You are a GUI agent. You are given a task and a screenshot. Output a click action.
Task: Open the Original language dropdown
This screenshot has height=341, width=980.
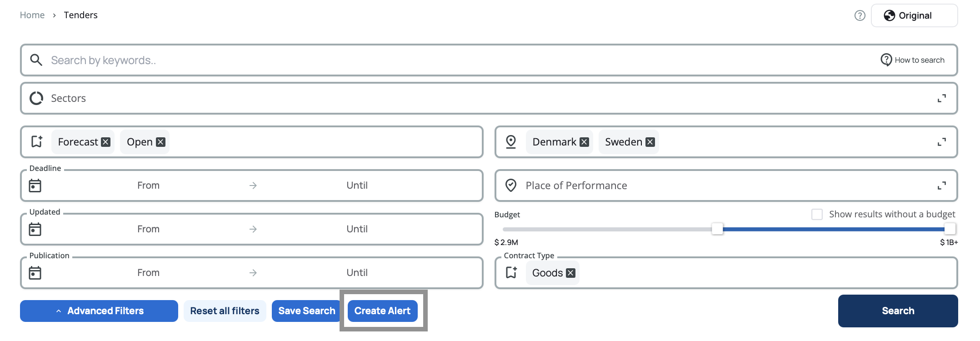[914, 16]
